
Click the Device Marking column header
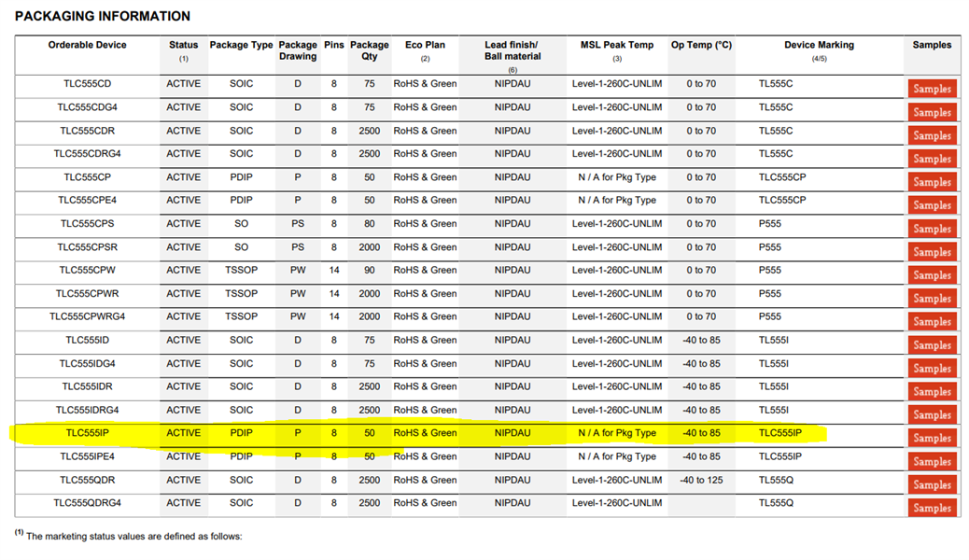[x=820, y=45]
